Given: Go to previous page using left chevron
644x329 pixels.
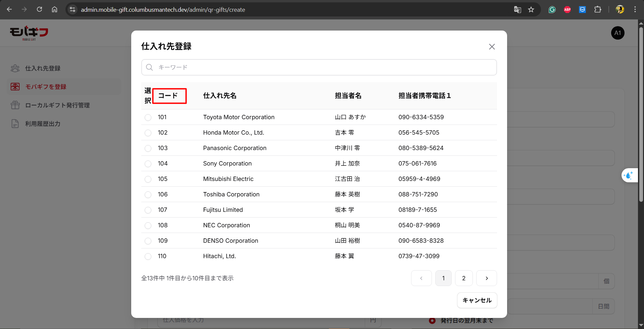Looking at the screenshot, I should (421, 278).
